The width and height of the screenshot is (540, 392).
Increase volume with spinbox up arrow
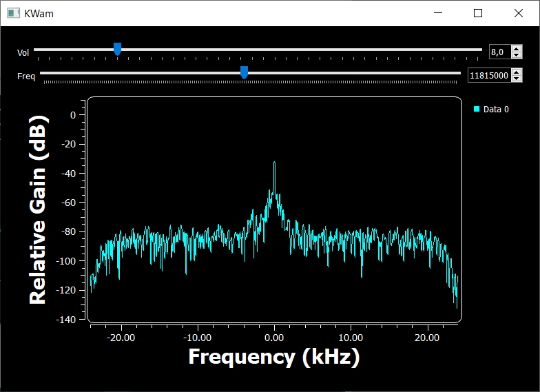coord(517,48)
